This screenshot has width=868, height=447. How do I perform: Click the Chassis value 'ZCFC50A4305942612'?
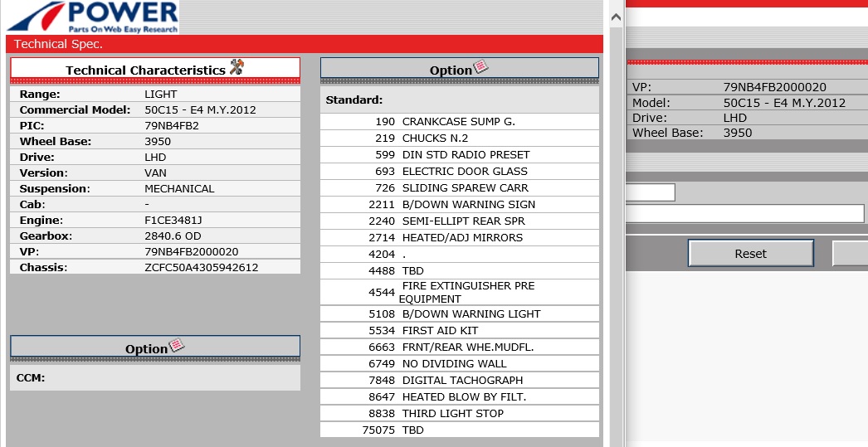pos(202,267)
